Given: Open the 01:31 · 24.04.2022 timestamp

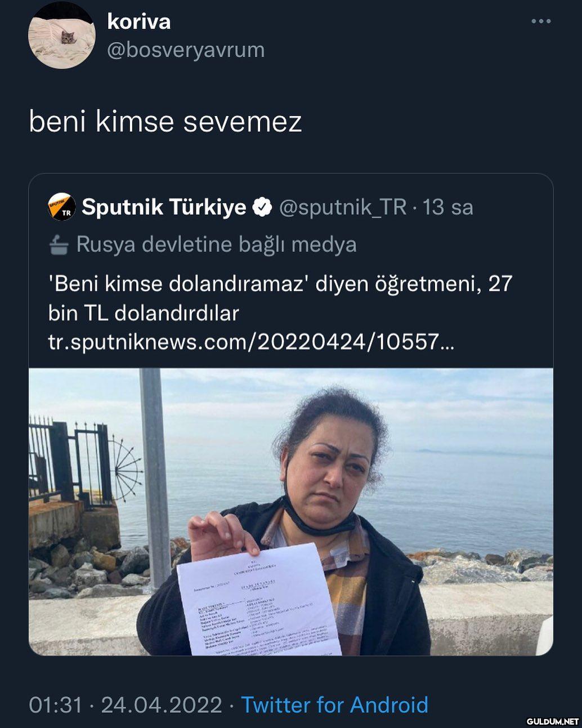Looking at the screenshot, I should pos(126,704).
